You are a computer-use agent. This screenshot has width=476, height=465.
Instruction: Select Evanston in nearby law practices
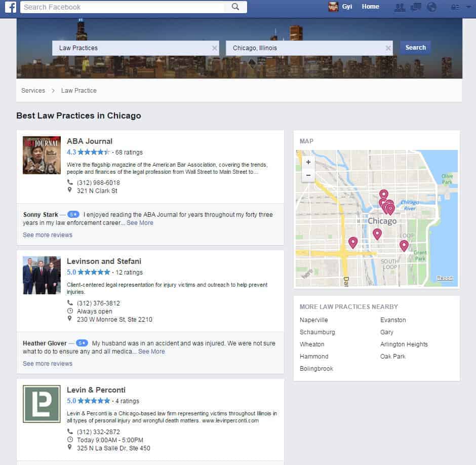(x=393, y=320)
